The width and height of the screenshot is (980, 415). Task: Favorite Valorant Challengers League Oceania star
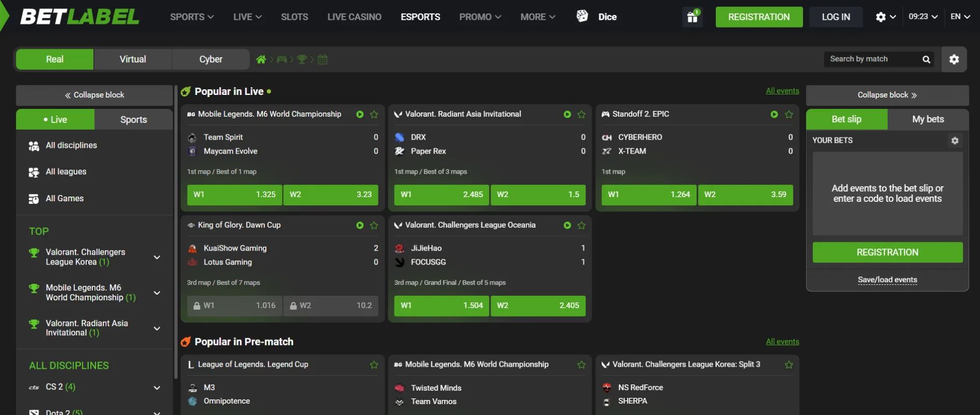tap(581, 225)
